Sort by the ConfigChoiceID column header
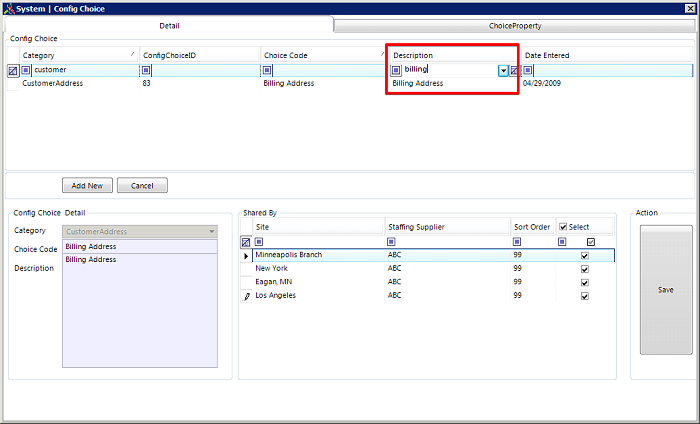The height and width of the screenshot is (424, 700). (200, 55)
